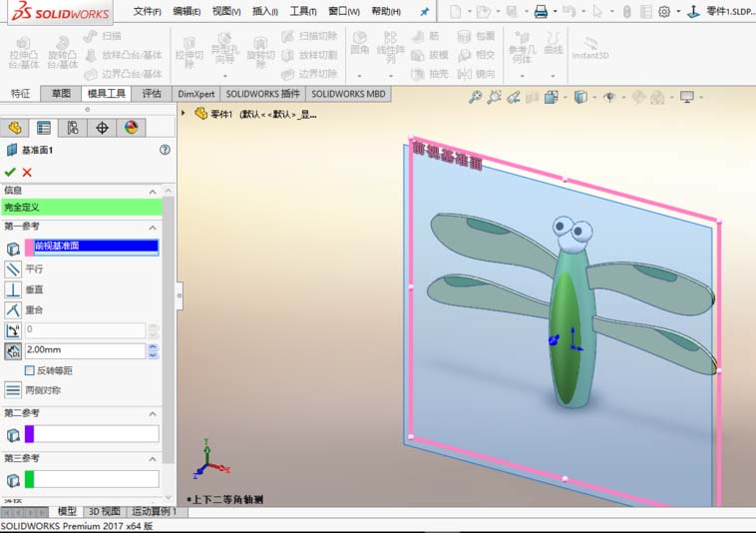
Task: Switch to the 特征 ribbon tab
Action: [20, 93]
